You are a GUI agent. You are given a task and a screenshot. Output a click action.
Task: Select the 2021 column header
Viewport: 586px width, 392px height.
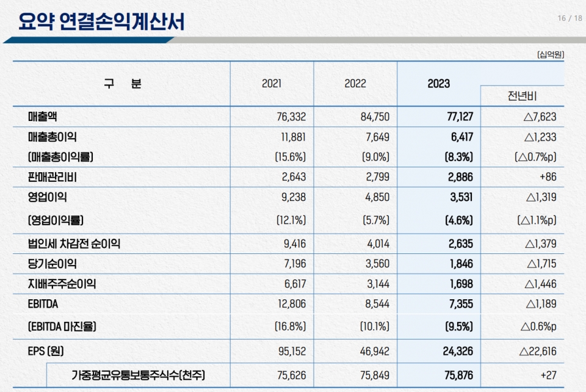[x=272, y=84]
